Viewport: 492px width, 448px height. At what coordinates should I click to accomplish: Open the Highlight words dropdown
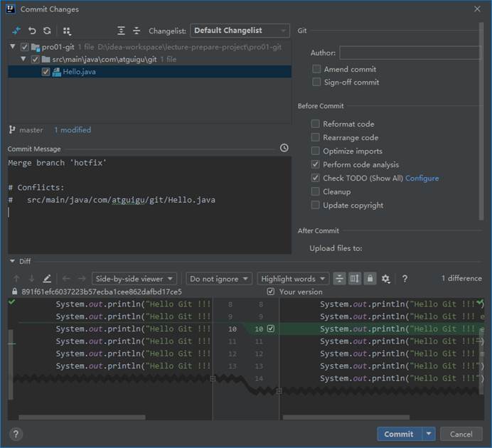293,279
